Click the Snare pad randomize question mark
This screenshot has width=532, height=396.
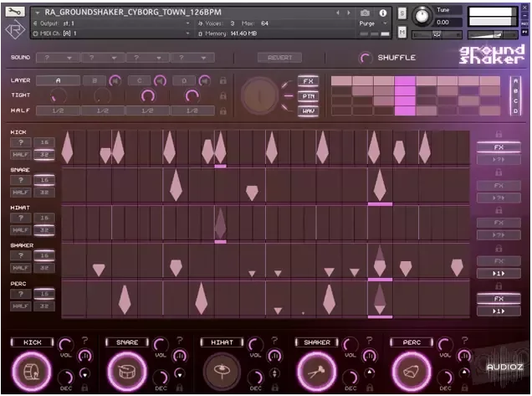180,340
